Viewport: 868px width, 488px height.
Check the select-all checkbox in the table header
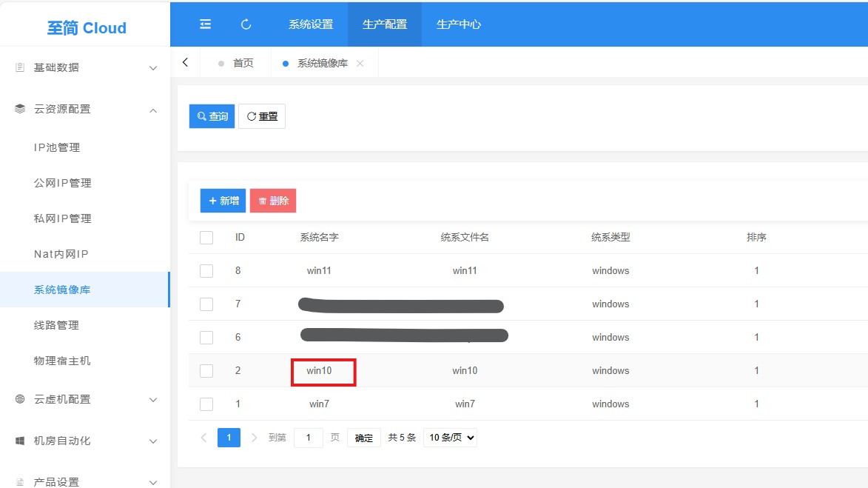(x=206, y=237)
